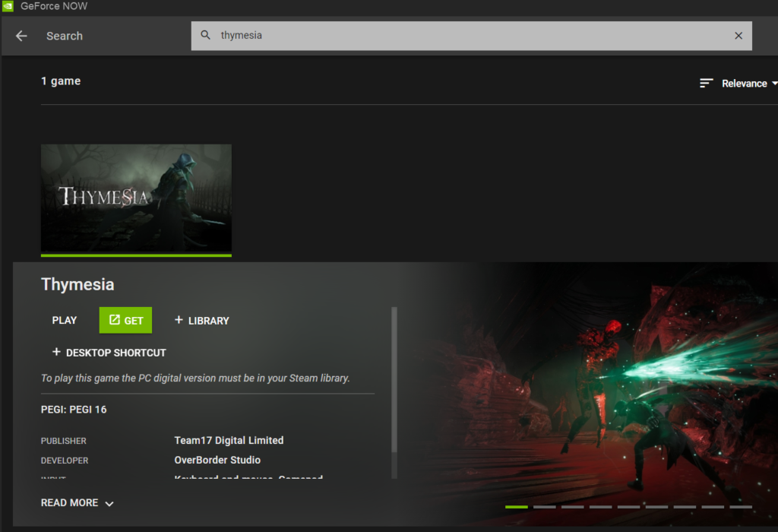The image size is (778, 532).
Task: Click the PLAY button
Action: click(x=65, y=320)
